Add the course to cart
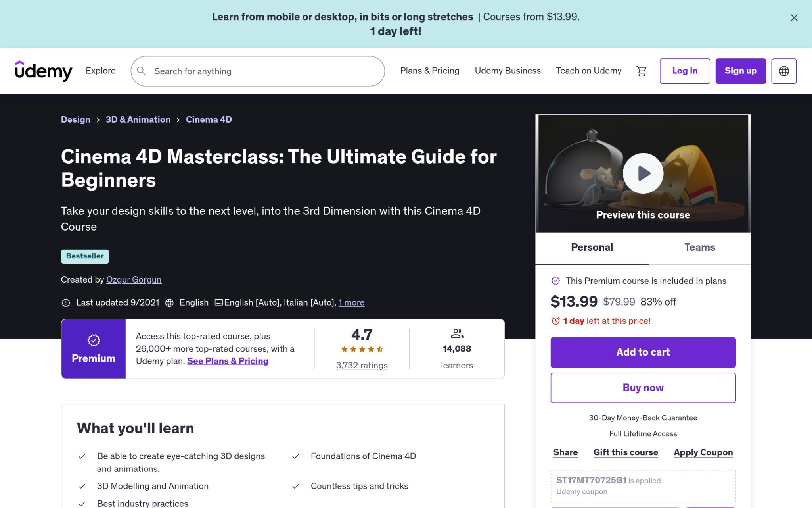 pos(643,352)
